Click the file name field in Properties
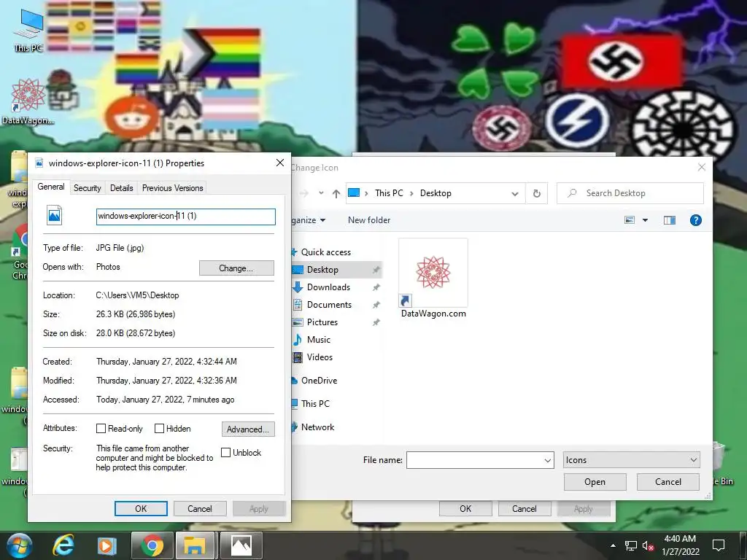747x560 pixels. [x=186, y=216]
